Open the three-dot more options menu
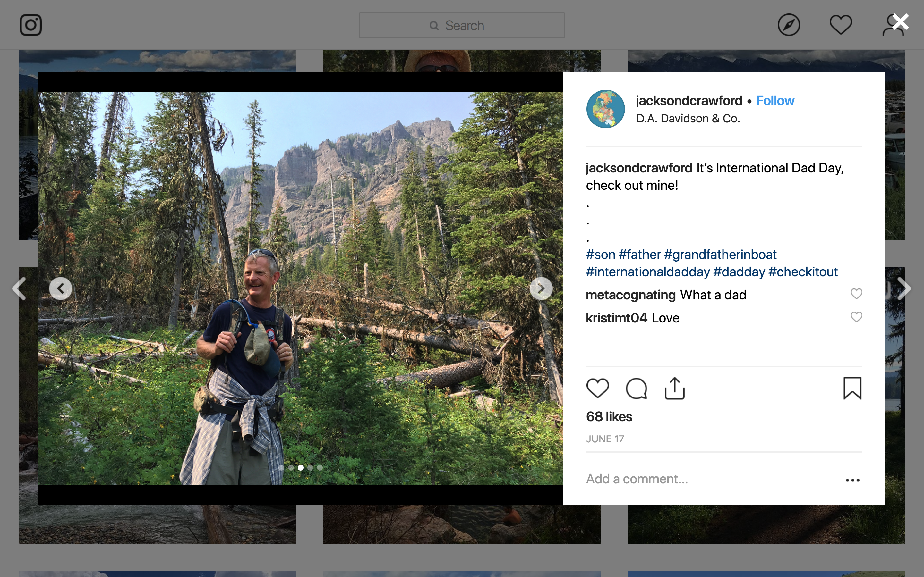Screen dimensions: 924x577 [x=852, y=480]
